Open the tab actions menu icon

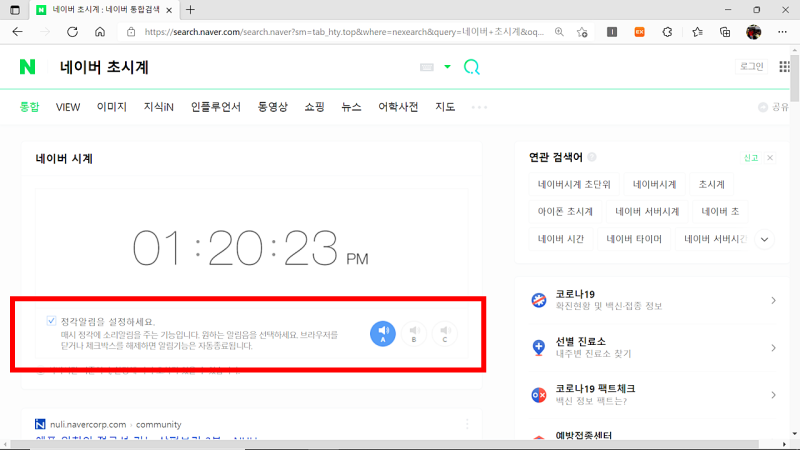click(x=15, y=10)
